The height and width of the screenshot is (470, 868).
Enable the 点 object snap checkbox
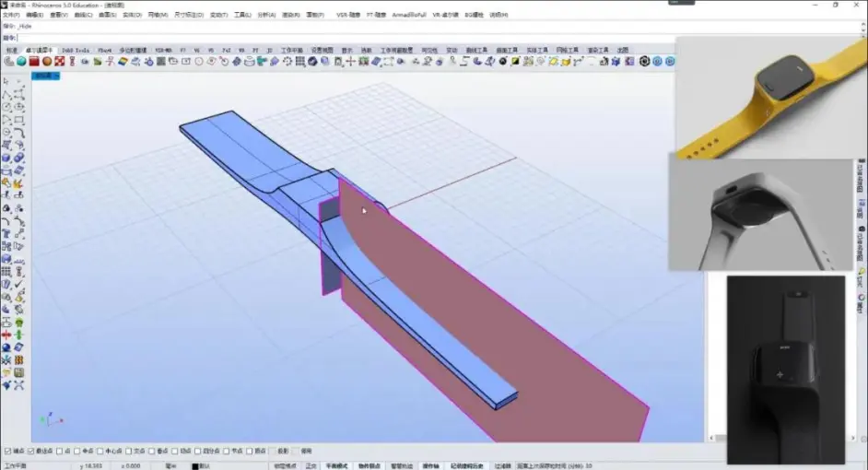[59, 452]
